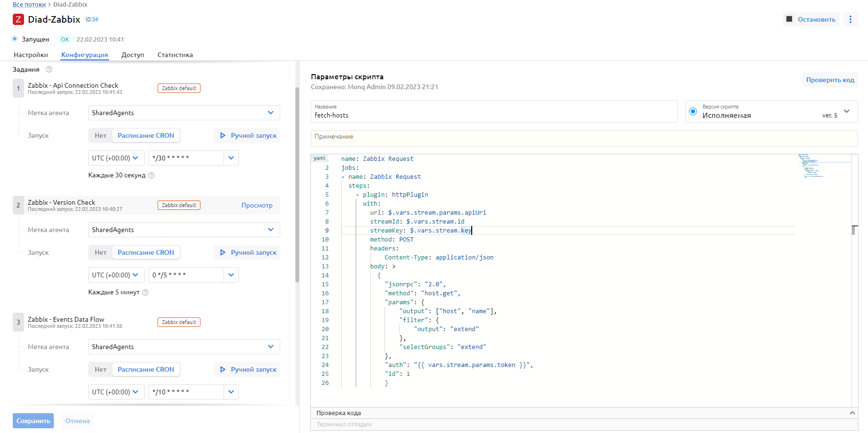The image size is (868, 433).
Task: Select the Исполняемая script version radio
Action: point(693,111)
